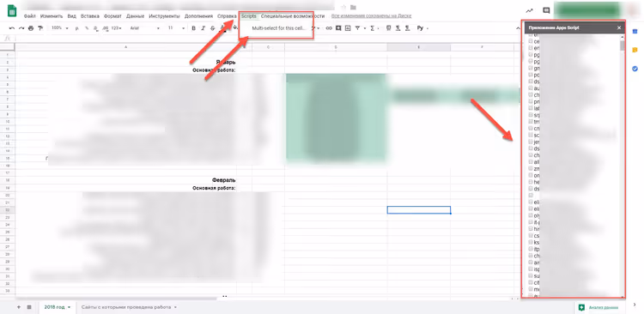
Task: Collapse the toolbar with the up chevron
Action: [518, 28]
